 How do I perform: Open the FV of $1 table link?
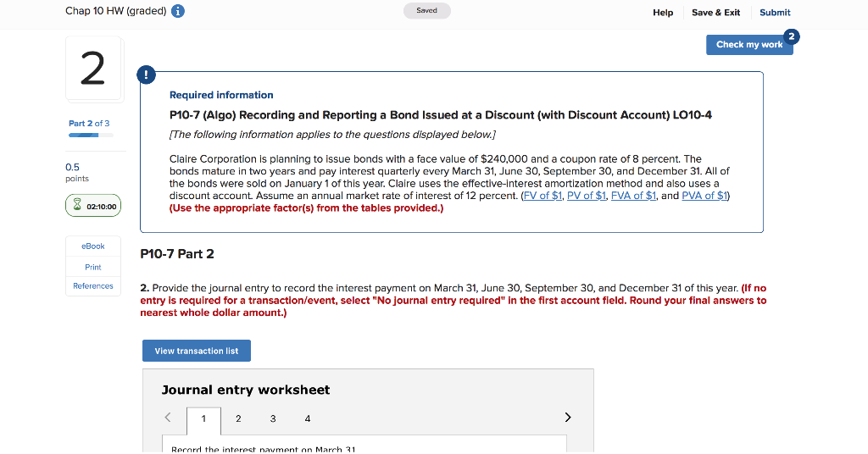tap(542, 196)
